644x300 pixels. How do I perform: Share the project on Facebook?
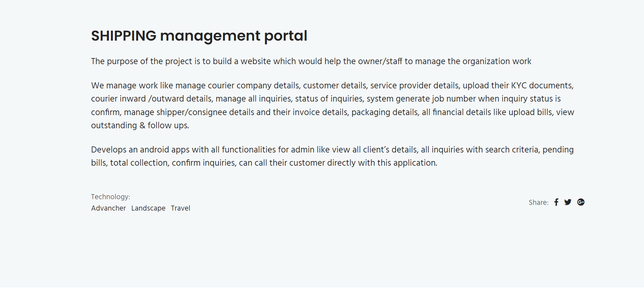(x=556, y=202)
